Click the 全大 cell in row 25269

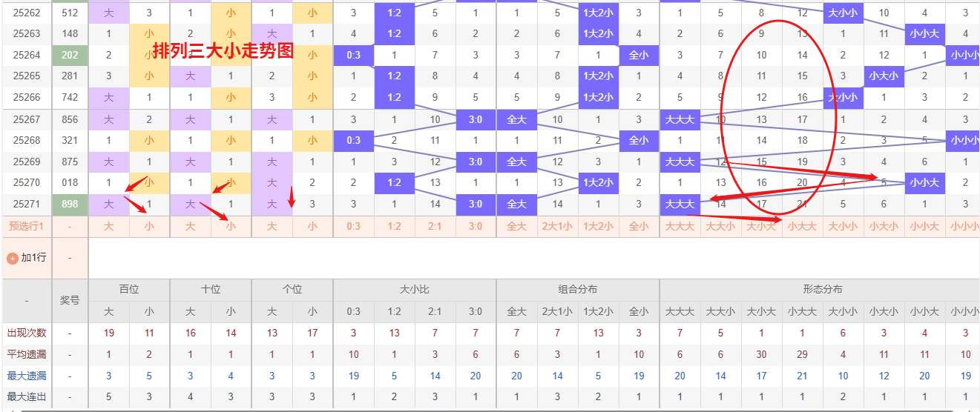517,162
